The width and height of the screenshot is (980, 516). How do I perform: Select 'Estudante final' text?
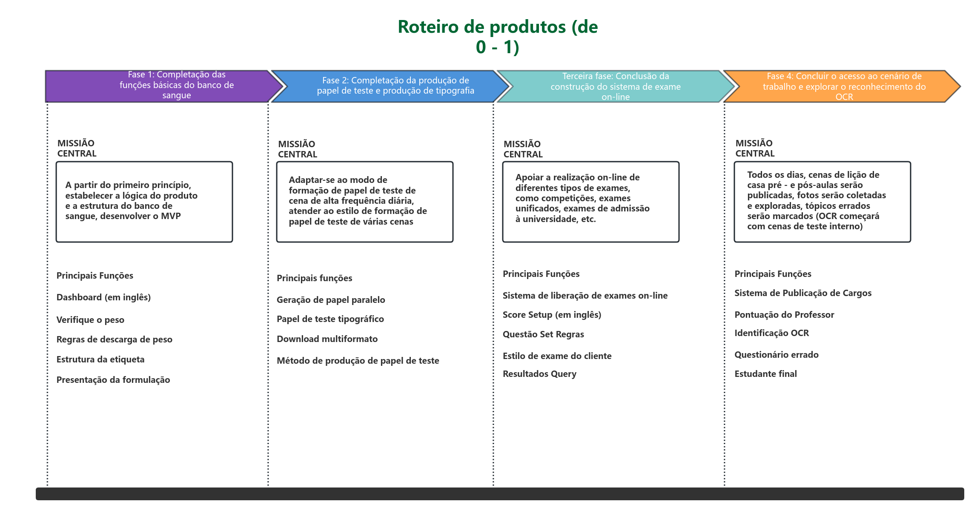click(766, 374)
